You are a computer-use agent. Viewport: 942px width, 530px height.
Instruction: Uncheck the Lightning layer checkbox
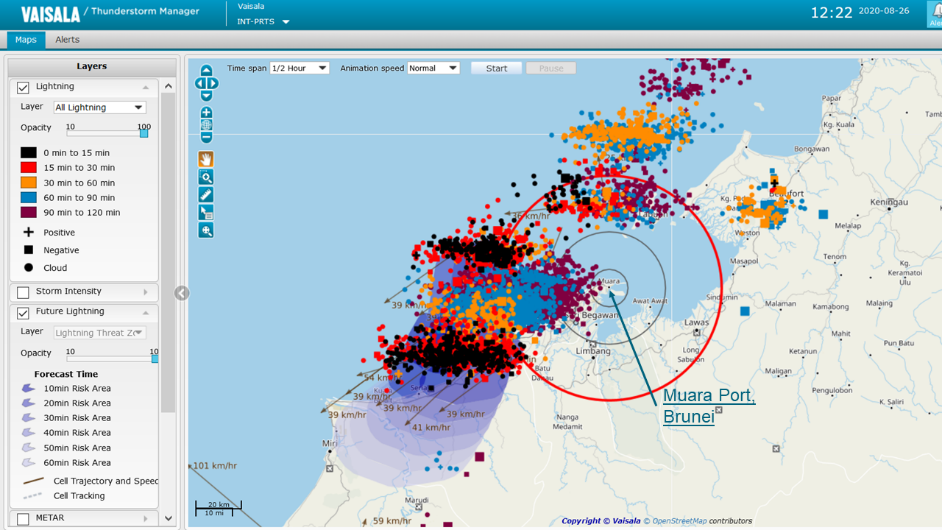(23, 88)
